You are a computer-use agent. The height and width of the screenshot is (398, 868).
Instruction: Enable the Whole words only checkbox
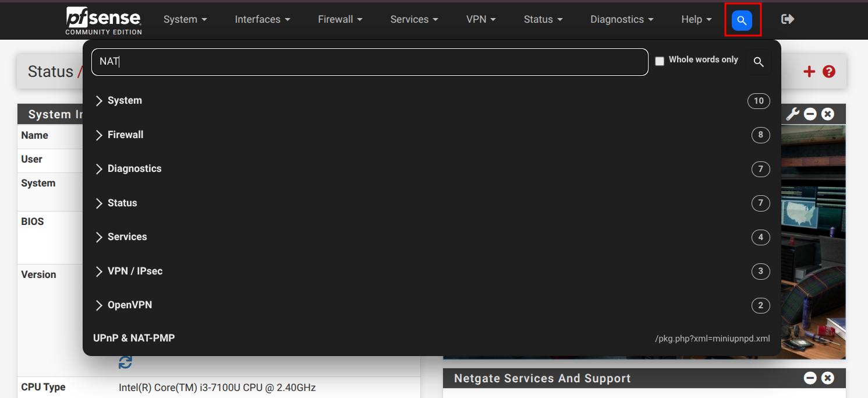(660, 61)
